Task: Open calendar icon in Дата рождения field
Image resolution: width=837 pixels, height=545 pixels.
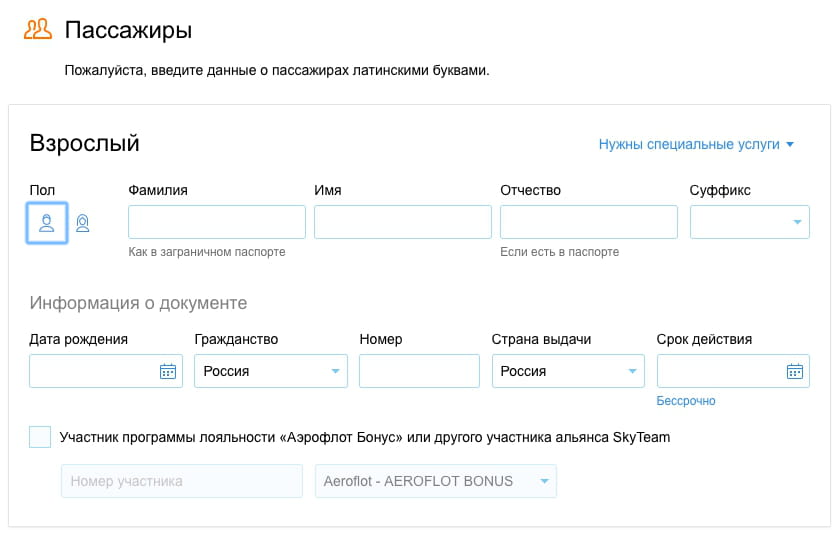Action: (168, 371)
